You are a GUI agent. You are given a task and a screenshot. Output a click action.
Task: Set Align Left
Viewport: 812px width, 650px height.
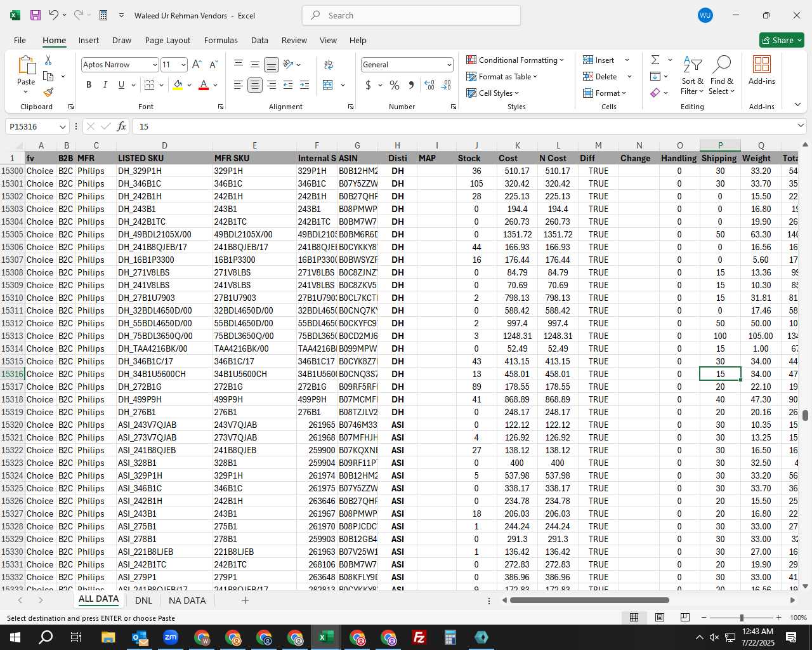click(239, 85)
